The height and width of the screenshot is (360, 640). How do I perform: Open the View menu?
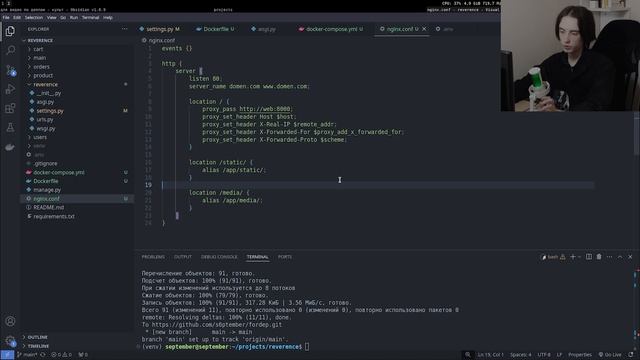[51, 18]
